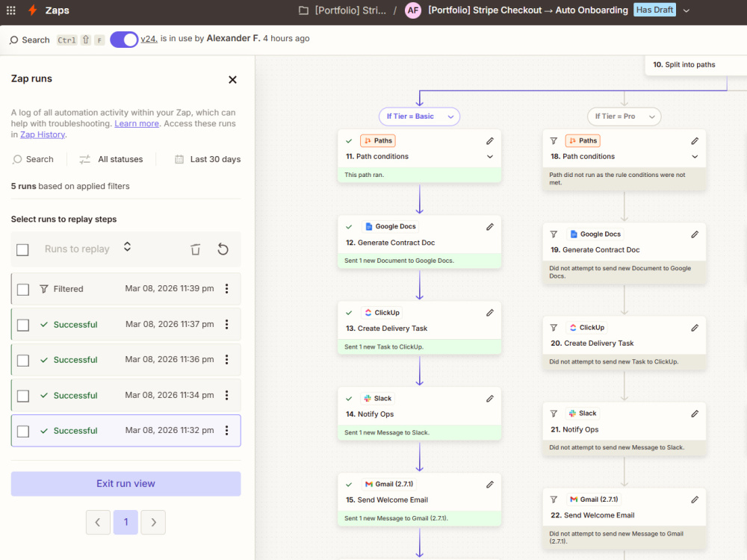Viewport: 747px width, 560px height.
Task: Edit step 19 Generate Contract Doc
Action: (695, 234)
